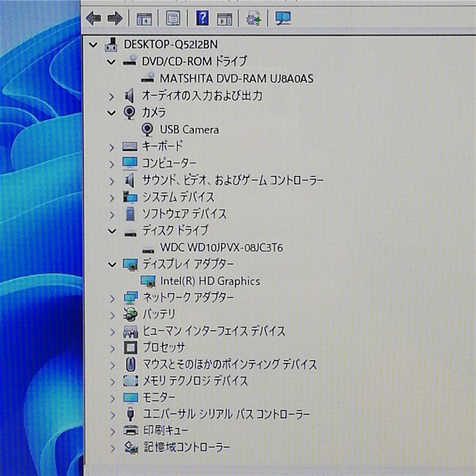Click the Back arrow toolbar button
Viewport: 476px width, 476px height.
pos(93,18)
